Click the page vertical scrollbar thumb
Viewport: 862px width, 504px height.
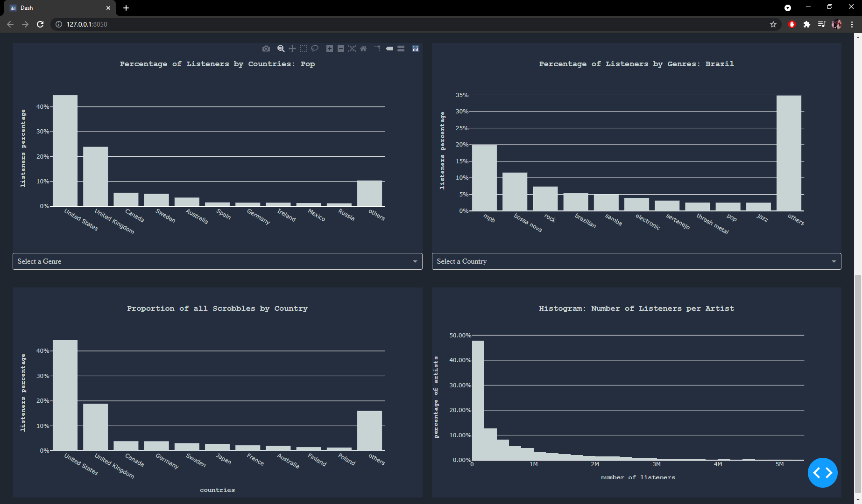[x=858, y=383]
